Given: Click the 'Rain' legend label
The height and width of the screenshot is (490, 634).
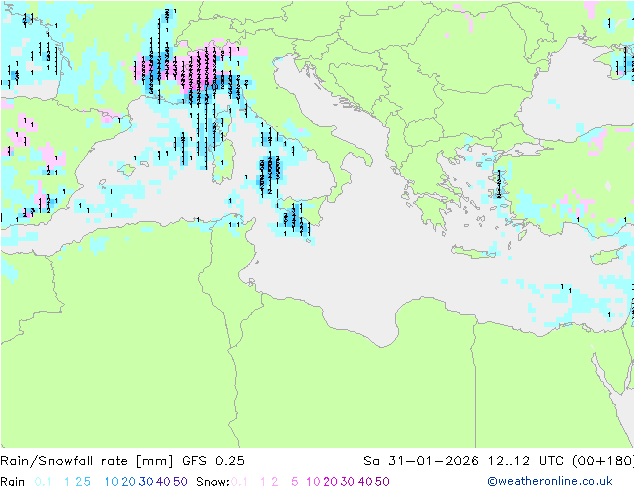Looking at the screenshot, I should click(13, 482).
